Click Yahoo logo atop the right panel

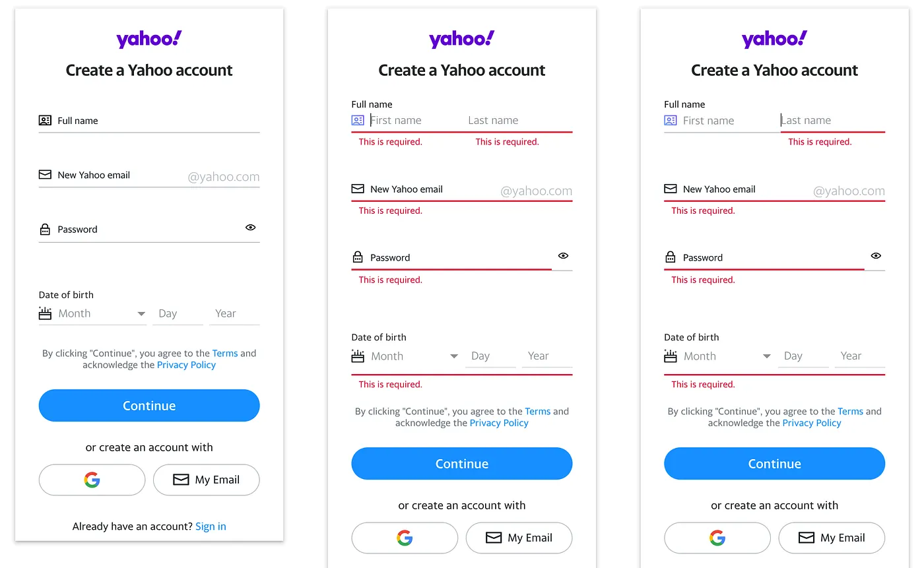click(x=774, y=40)
